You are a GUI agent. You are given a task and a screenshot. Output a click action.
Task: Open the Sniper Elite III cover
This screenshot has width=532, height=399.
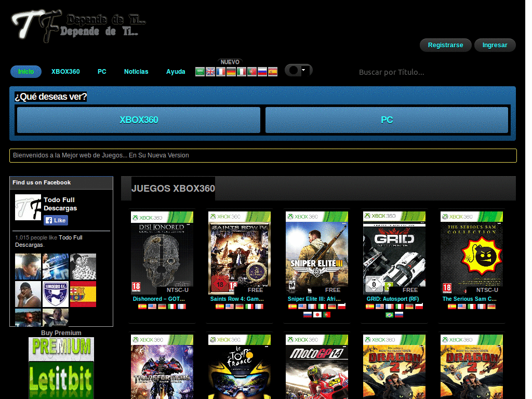click(317, 253)
